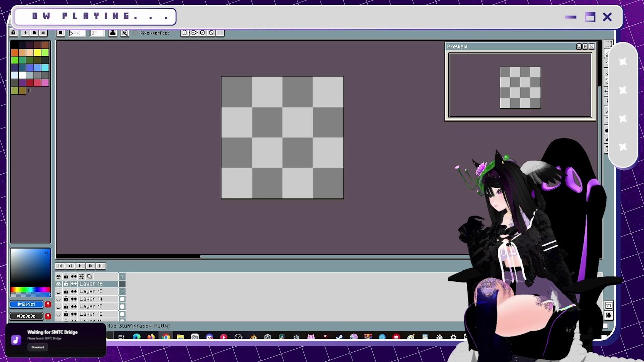Hide Layer 16 with its eye icon

[x=59, y=284]
